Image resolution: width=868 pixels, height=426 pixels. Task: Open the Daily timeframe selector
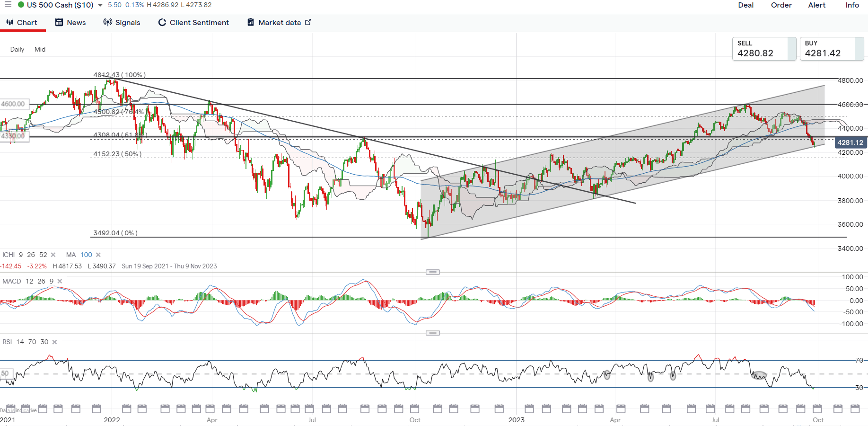click(17, 49)
